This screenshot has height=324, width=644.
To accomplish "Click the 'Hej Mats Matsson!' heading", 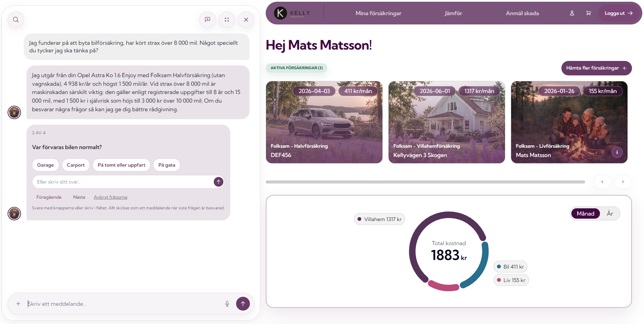I will click(x=319, y=45).
